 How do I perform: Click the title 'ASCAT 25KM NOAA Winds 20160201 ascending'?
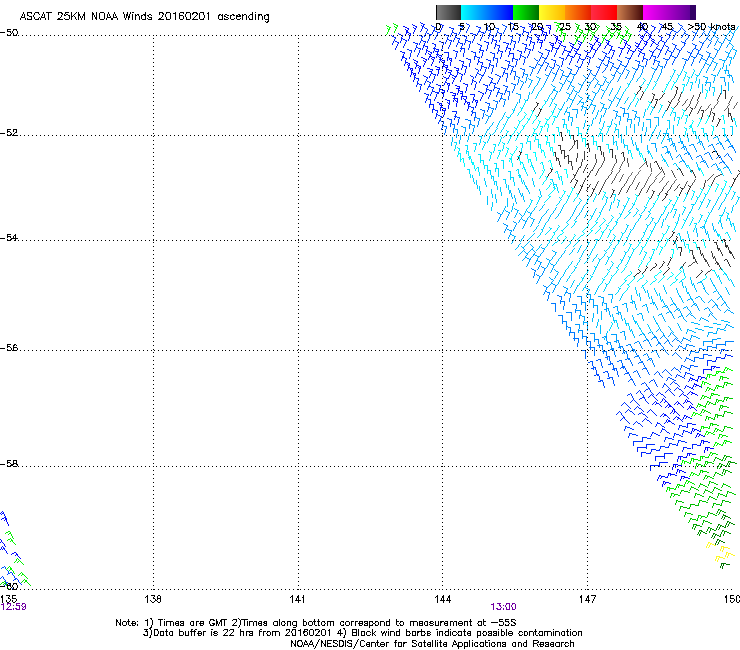click(x=144, y=17)
